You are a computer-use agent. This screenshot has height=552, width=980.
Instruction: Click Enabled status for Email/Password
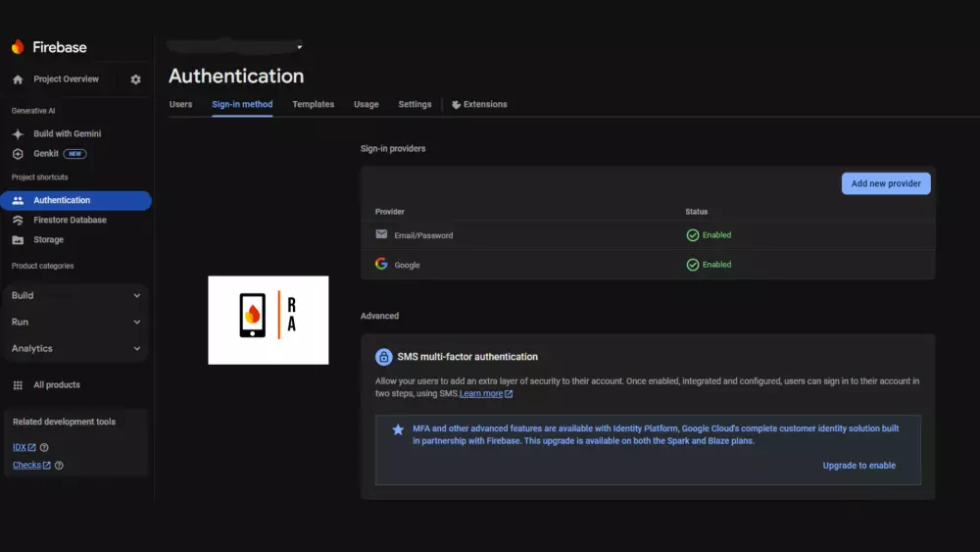click(x=716, y=235)
